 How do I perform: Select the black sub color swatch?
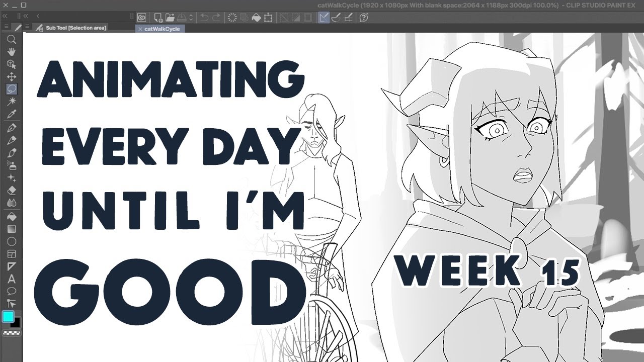coord(16,322)
